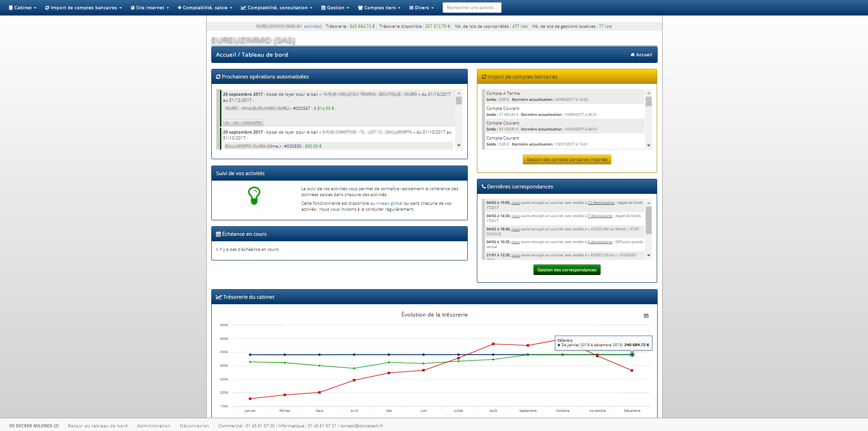Click red line Janvier data point

point(250,399)
